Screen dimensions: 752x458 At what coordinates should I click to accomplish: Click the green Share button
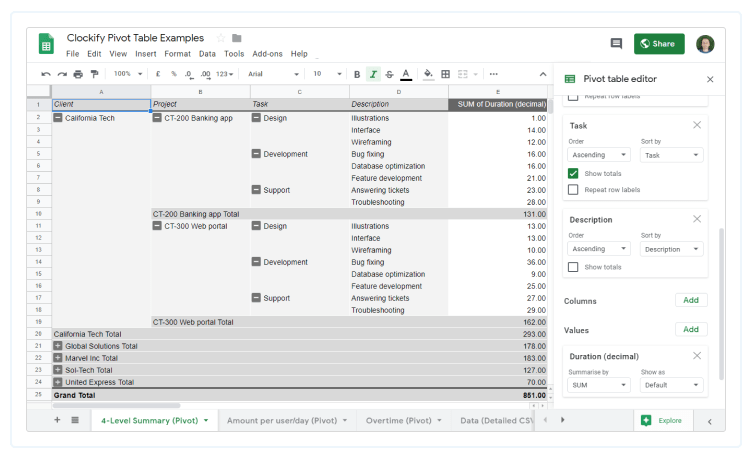(x=659, y=44)
